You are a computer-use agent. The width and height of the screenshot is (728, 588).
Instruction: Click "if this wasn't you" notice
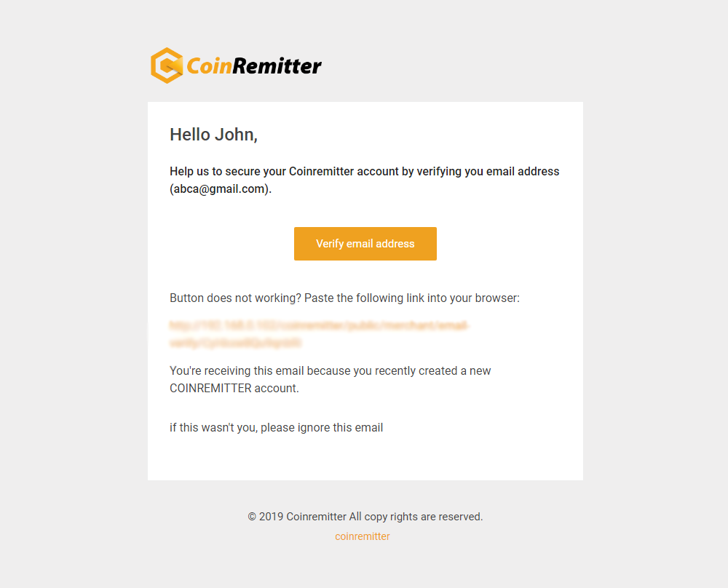tap(213, 427)
